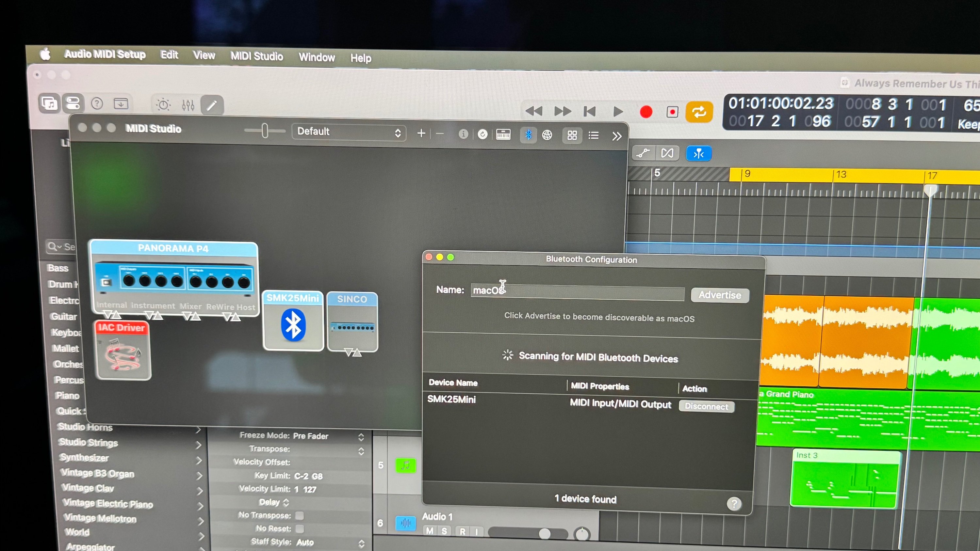Toggle the cycle loop button
Image resolution: width=980 pixels, height=551 pixels.
[699, 112]
